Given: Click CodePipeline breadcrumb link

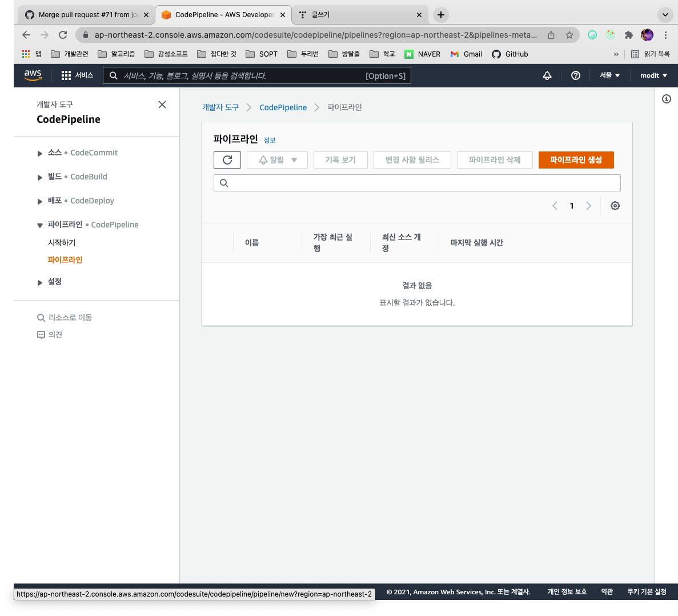Looking at the screenshot, I should coord(283,107).
